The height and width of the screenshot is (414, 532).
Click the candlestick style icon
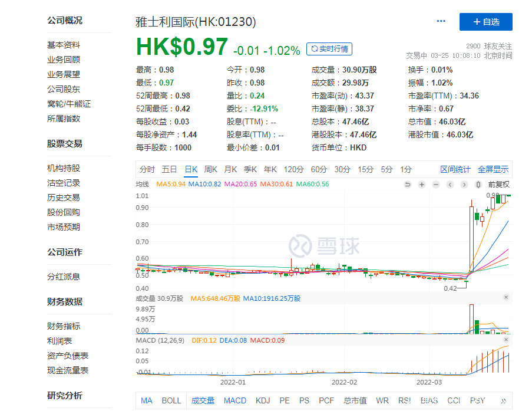pyautogui.click(x=478, y=185)
